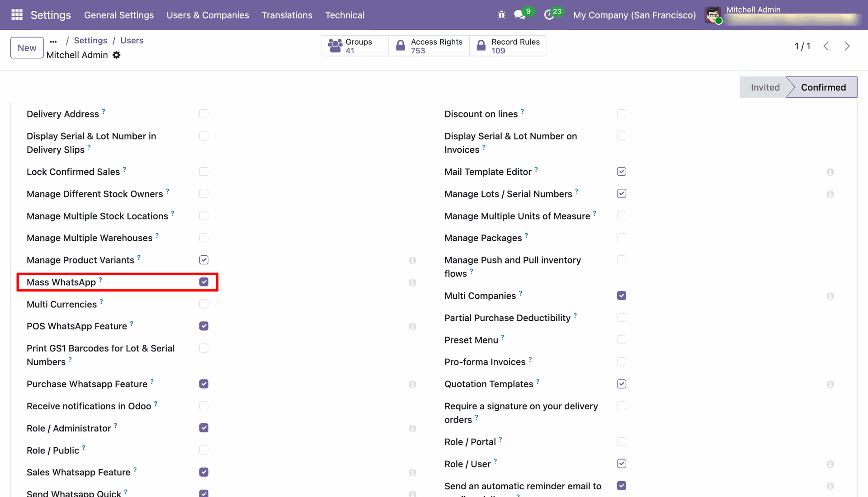Screen dimensions: 868x497
Task: Click info icon for Mass WhatsApp row
Action: point(412,282)
